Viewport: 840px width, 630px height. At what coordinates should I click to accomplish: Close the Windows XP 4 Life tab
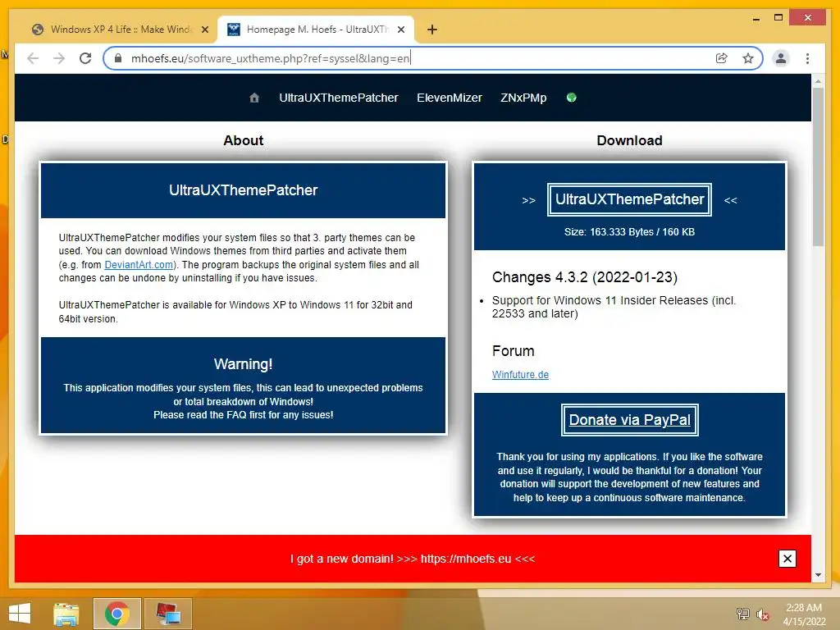pos(204,30)
